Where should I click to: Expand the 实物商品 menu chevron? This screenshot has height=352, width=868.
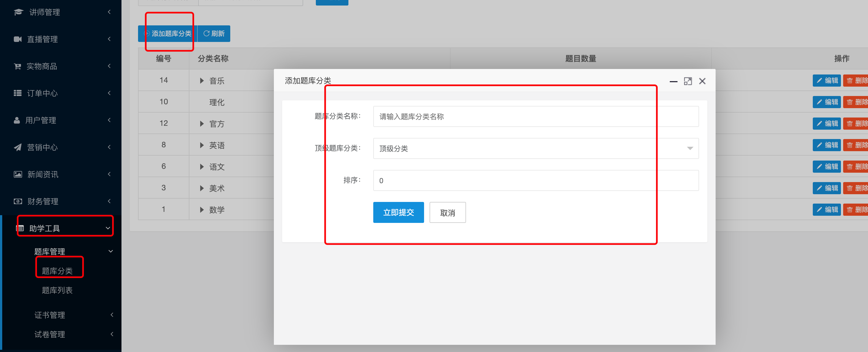(x=109, y=66)
